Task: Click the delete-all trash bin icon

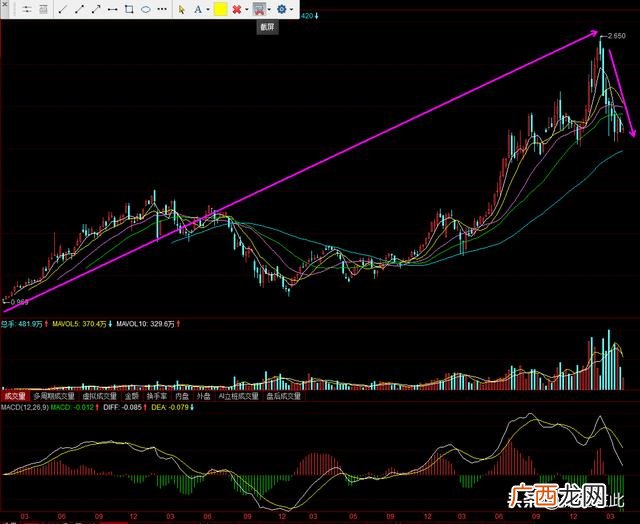Action: point(43,9)
